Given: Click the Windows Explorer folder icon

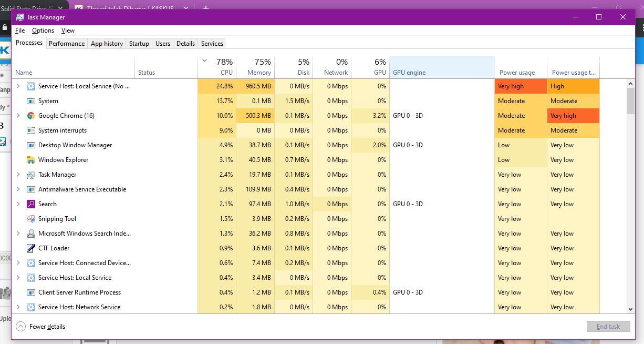Looking at the screenshot, I should click(x=31, y=160).
